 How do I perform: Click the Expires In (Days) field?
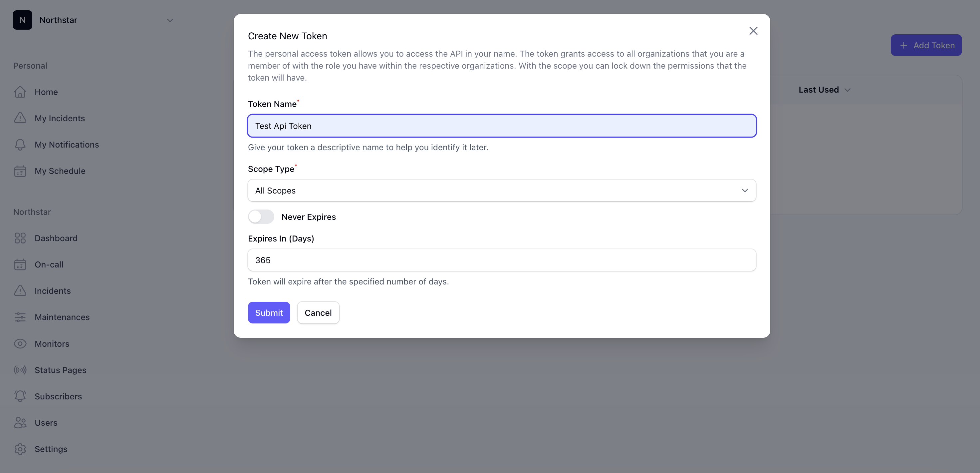[x=502, y=260]
